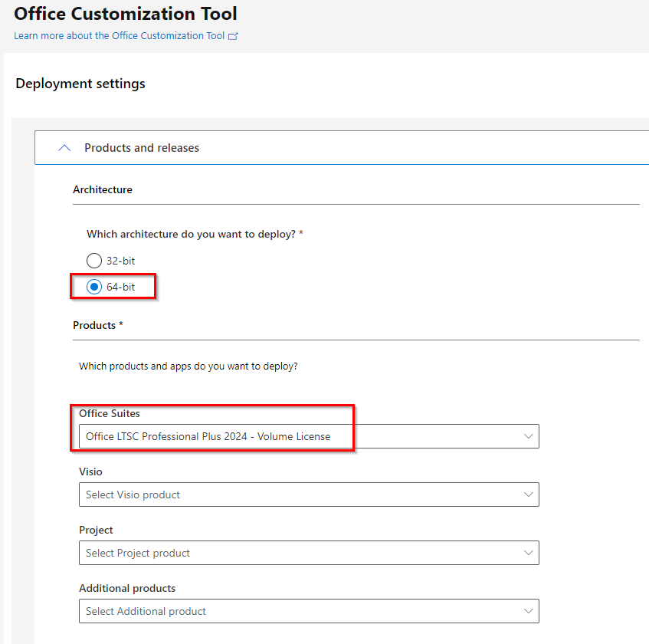Click 'Which products and apps do you want to deploy?'
This screenshot has height=644, width=649.
[x=188, y=366]
